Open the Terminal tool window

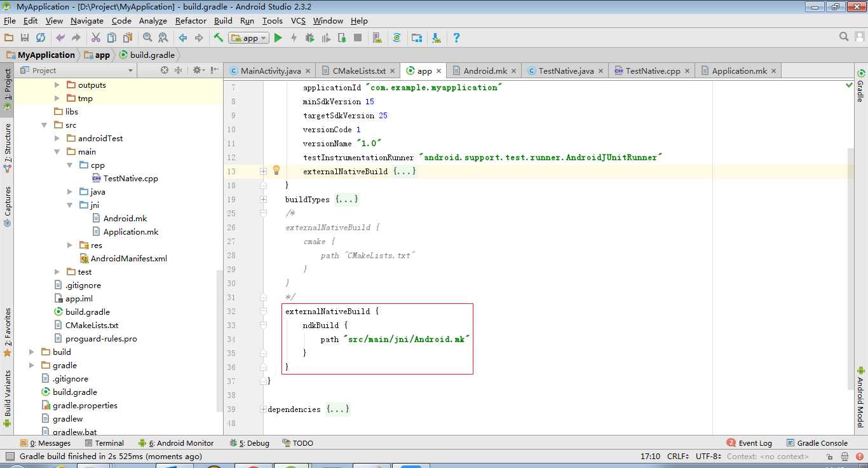pyautogui.click(x=104, y=443)
